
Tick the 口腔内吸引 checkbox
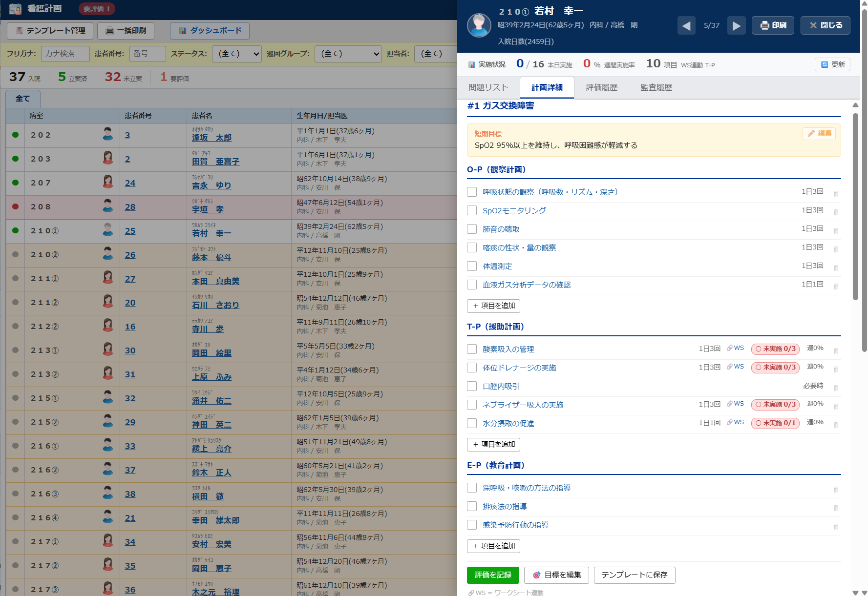click(472, 386)
